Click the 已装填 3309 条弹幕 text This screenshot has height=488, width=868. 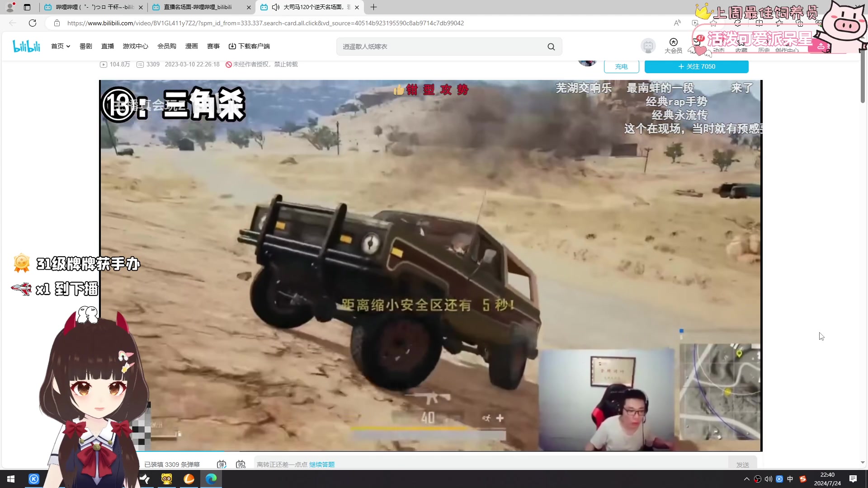[172, 465]
